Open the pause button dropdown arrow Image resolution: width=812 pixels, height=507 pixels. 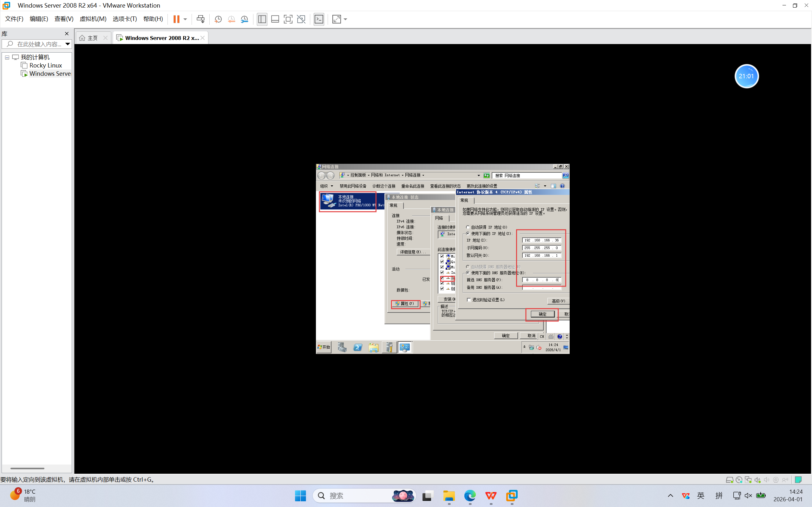[x=185, y=19]
